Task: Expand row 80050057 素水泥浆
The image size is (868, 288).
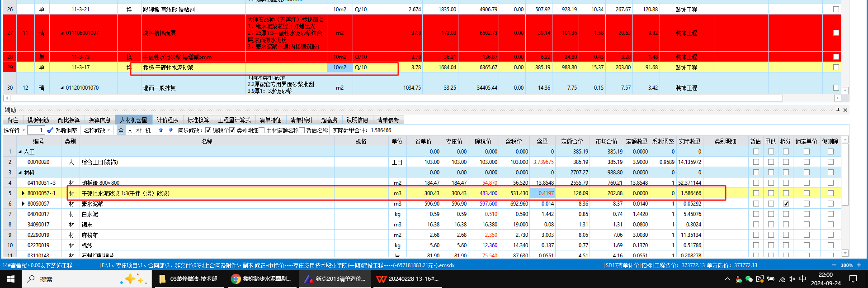Action: (x=24, y=204)
